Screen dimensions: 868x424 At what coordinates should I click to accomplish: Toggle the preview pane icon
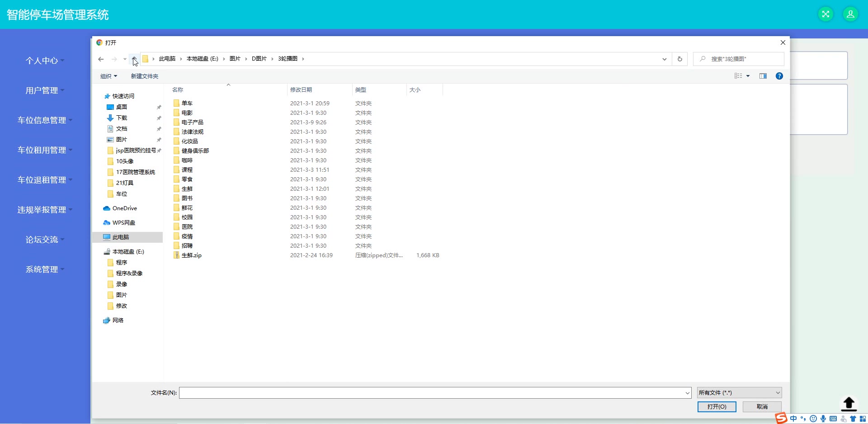coord(763,76)
